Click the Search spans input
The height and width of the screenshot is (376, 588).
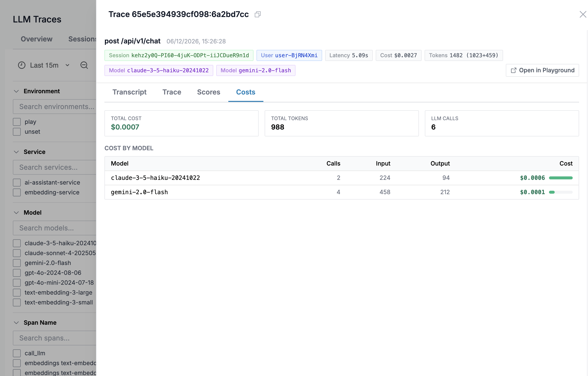55,338
